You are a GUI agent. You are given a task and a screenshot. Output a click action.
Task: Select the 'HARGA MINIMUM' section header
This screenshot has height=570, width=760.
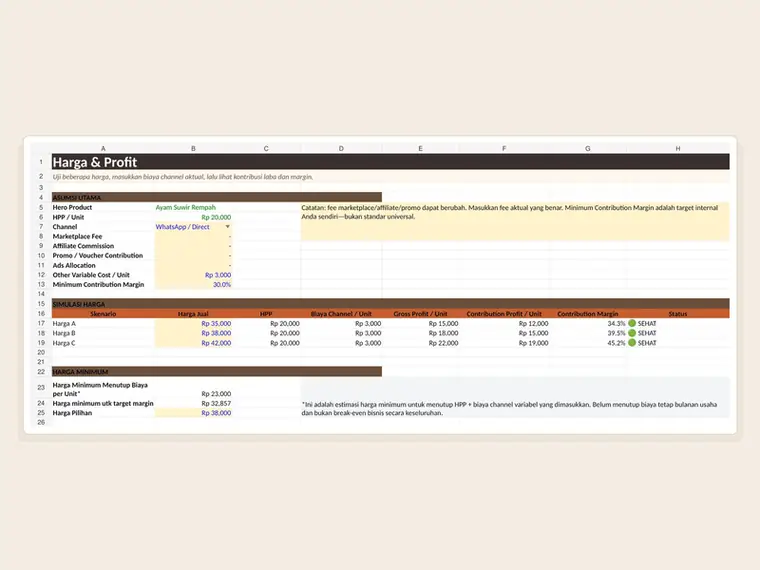[217, 372]
